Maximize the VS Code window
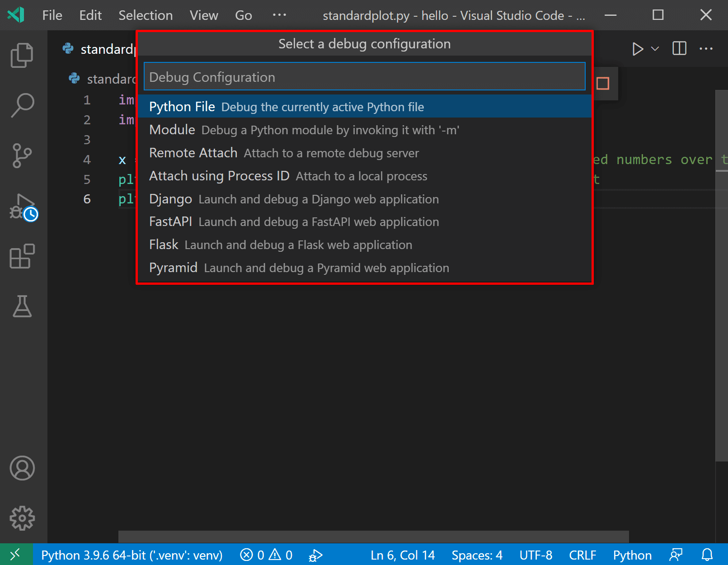The image size is (728, 565). point(658,15)
